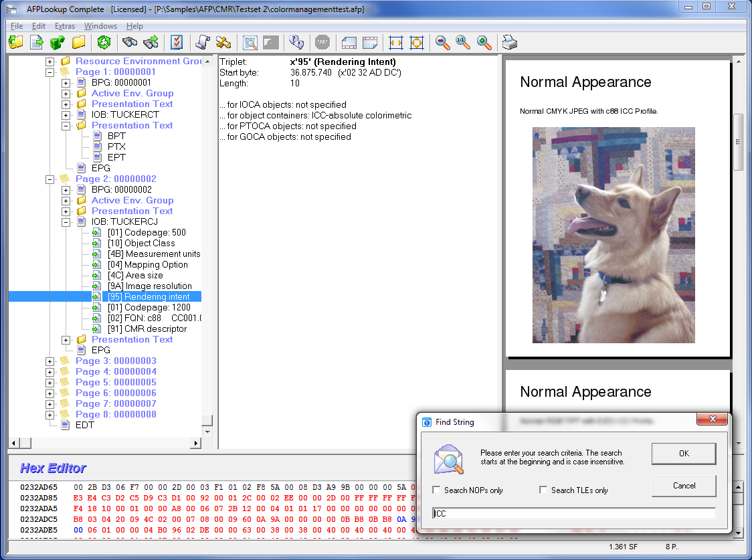Click the paper scroll toolbar icon
Viewport: 752px width, 560px height.
tap(203, 43)
